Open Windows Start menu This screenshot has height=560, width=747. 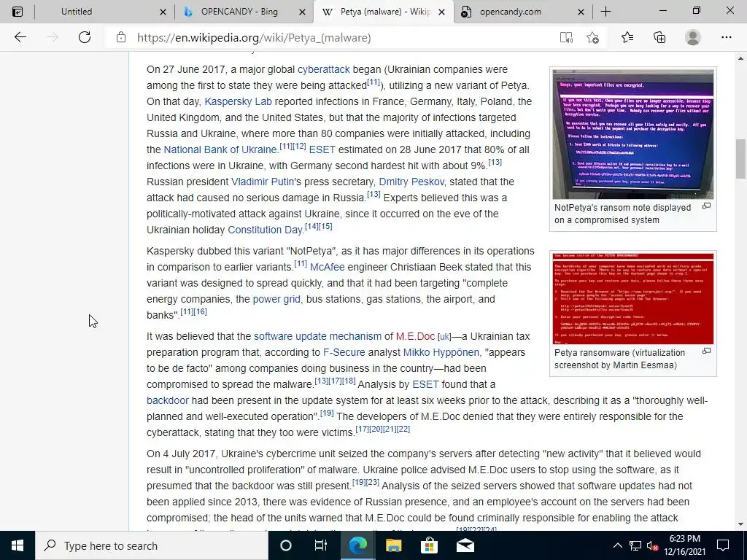tap(18, 545)
